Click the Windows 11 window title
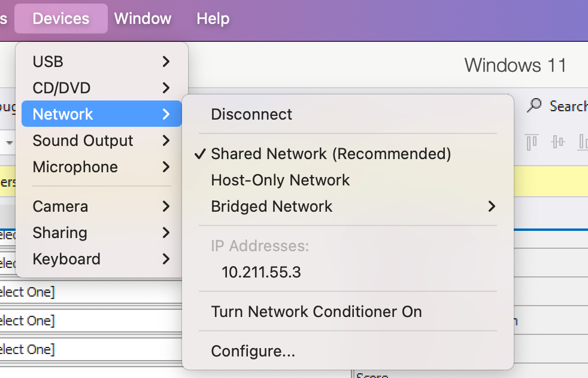 pos(516,65)
